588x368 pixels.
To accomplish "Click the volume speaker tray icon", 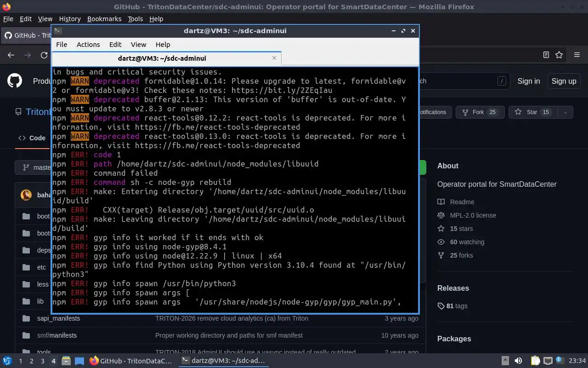I will pyautogui.click(x=518, y=361).
